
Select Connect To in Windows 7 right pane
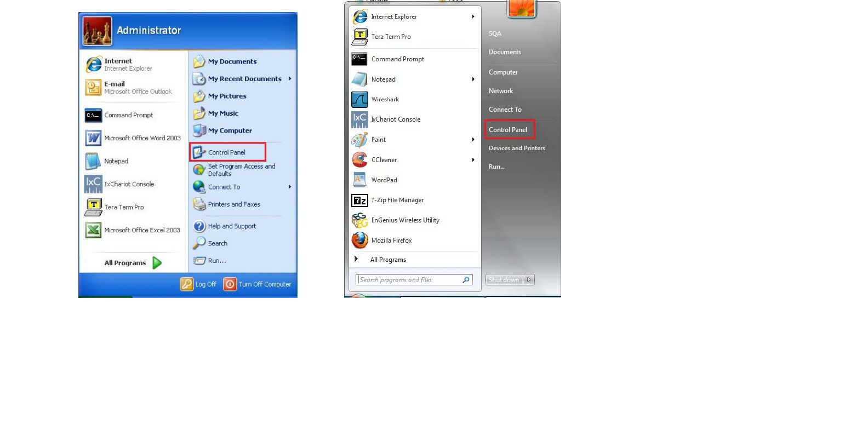tap(505, 110)
